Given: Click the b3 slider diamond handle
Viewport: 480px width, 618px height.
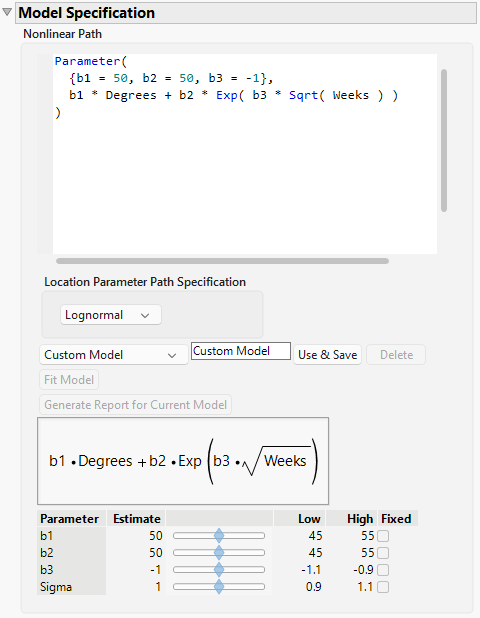Looking at the screenshot, I should (x=219, y=570).
